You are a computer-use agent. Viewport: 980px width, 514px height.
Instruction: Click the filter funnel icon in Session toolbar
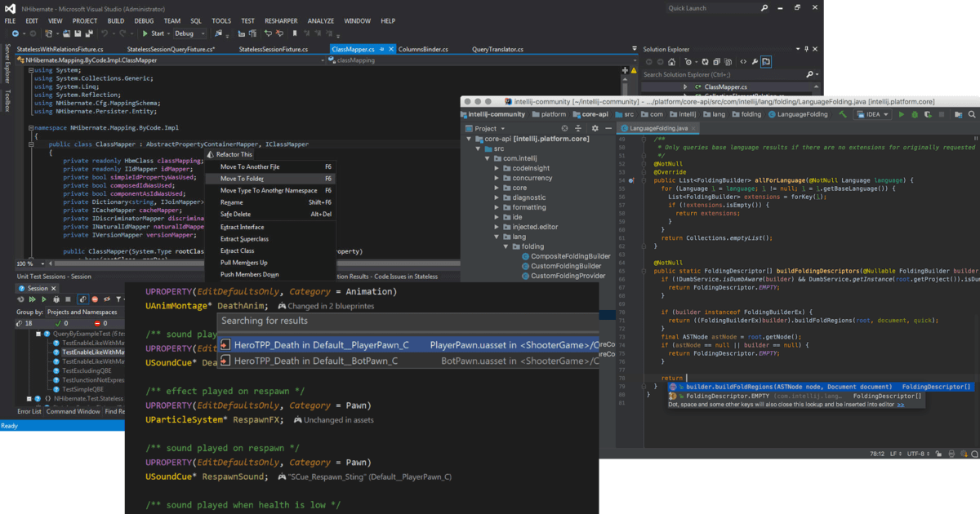click(118, 299)
